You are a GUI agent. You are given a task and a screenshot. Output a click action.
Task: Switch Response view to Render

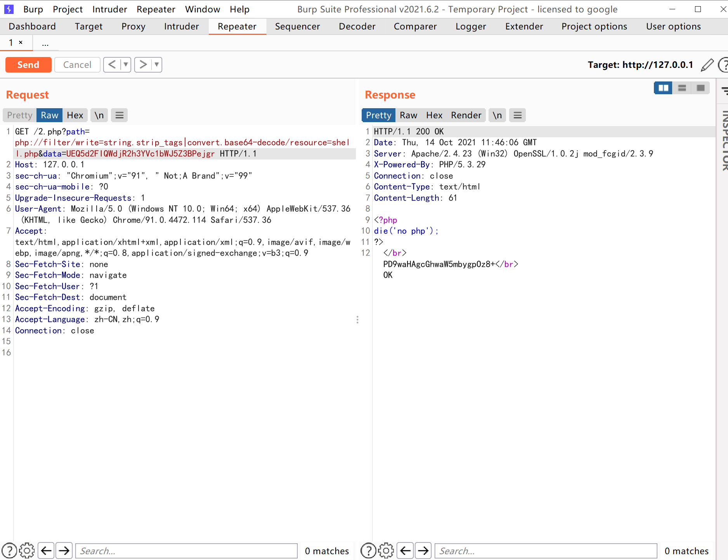466,115
